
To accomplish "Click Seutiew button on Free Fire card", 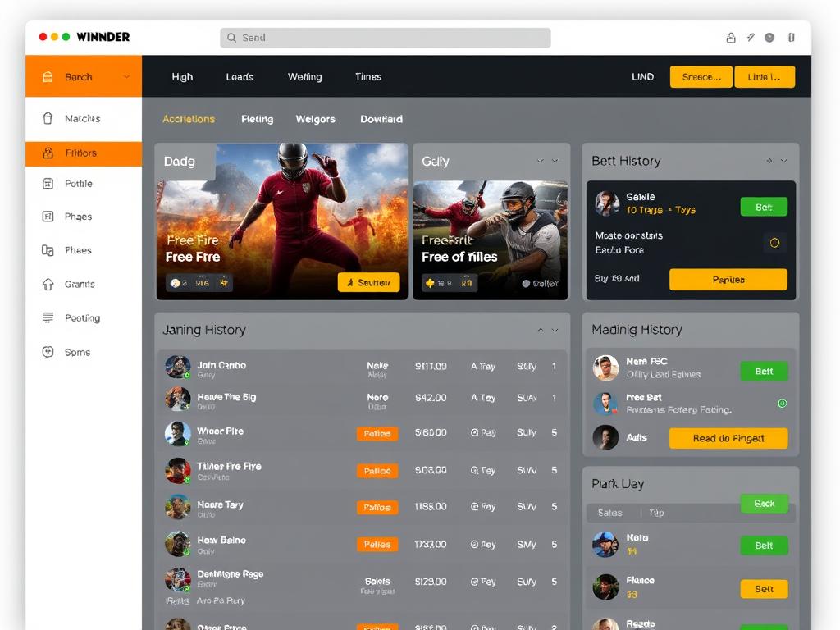I will 368,282.
